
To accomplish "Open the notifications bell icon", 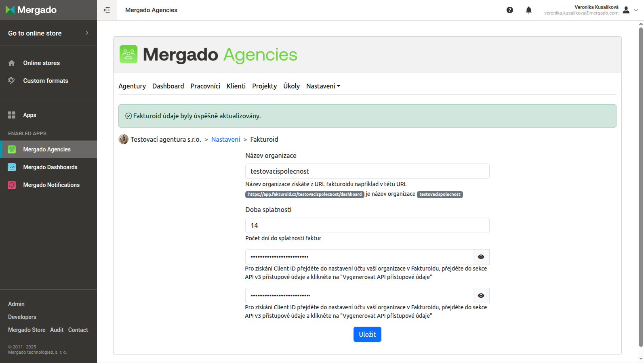I will click(528, 10).
